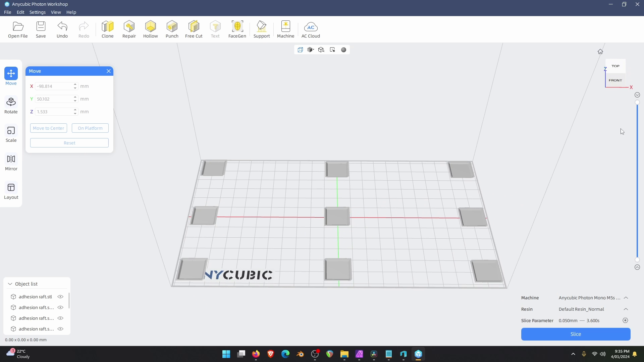Viewport: 644px width, 362px height.
Task: Select the Mirror tool
Action: pos(11,162)
